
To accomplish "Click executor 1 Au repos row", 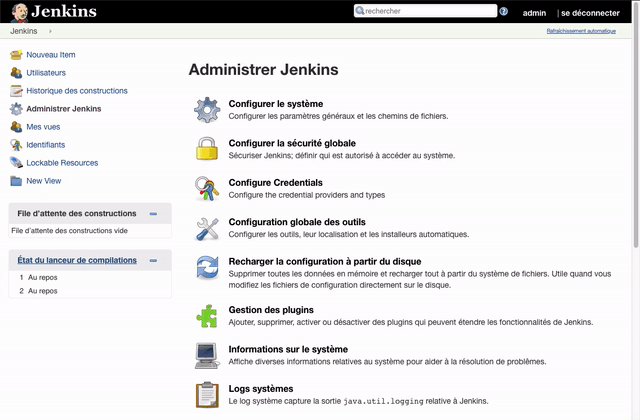I will [x=90, y=277].
